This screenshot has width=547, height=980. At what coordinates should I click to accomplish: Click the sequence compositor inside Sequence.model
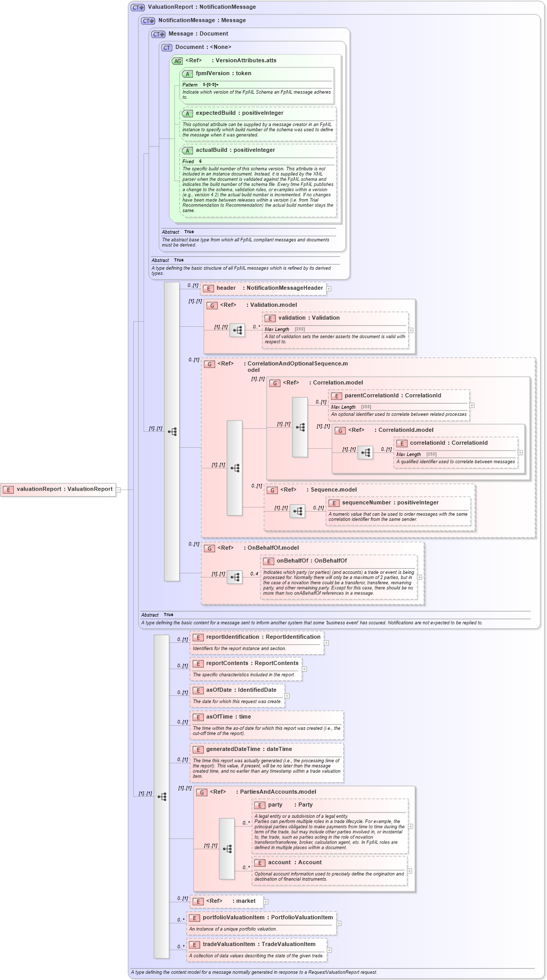click(x=297, y=511)
